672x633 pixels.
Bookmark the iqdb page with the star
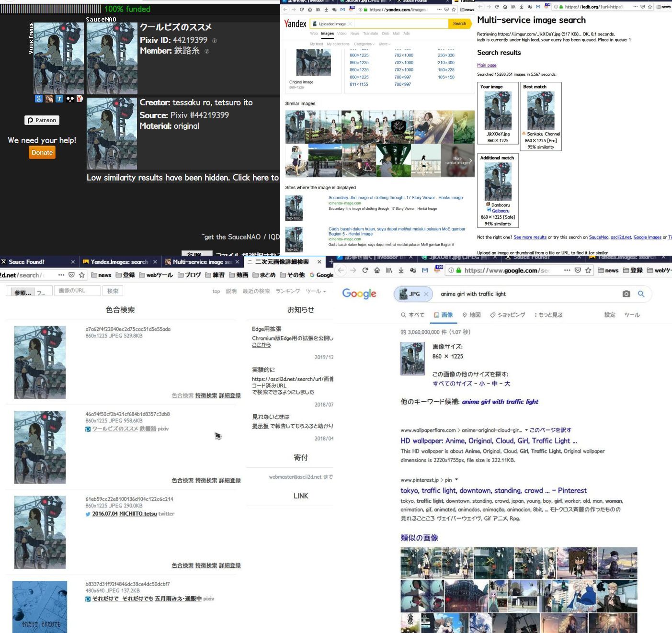click(650, 7)
